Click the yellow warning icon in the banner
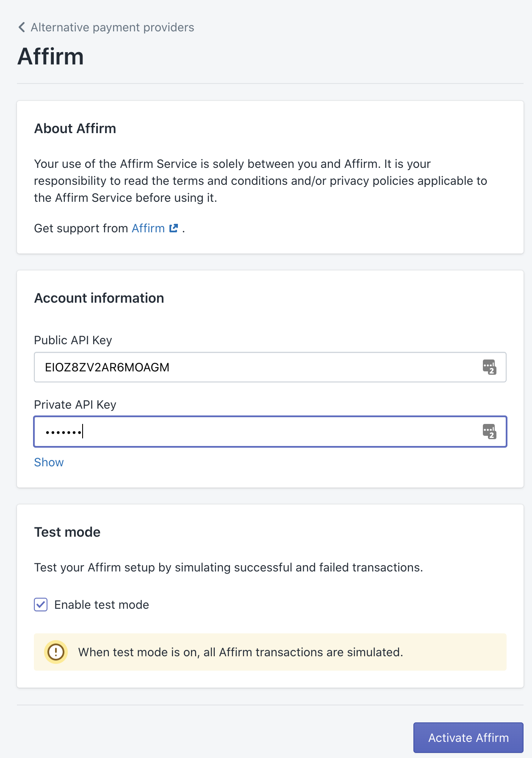This screenshot has height=758, width=532. pos(56,652)
